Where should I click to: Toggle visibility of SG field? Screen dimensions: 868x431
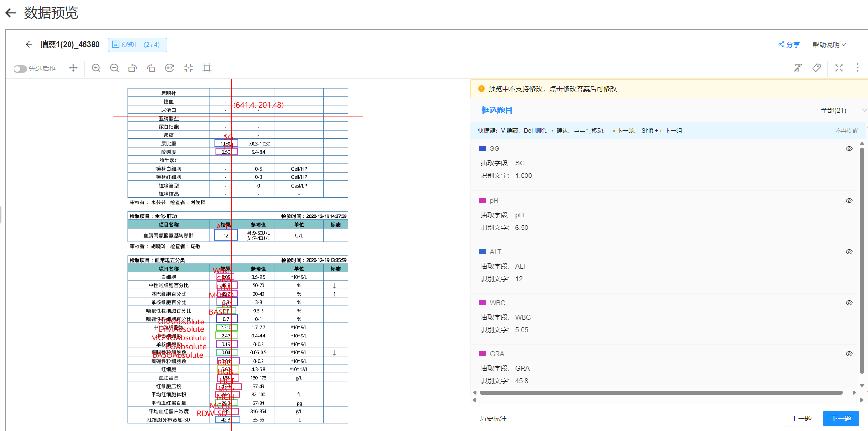849,148
